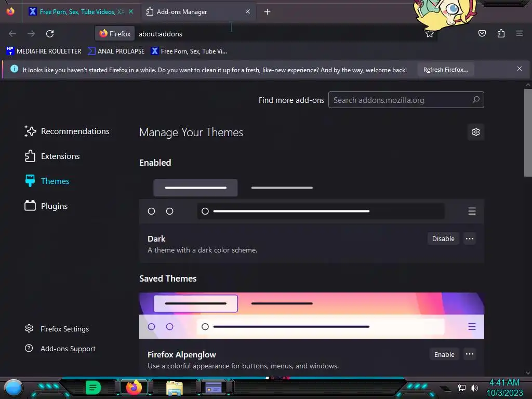532x399 pixels.
Task: Open the Start orb on the taskbar
Action: pos(14,388)
